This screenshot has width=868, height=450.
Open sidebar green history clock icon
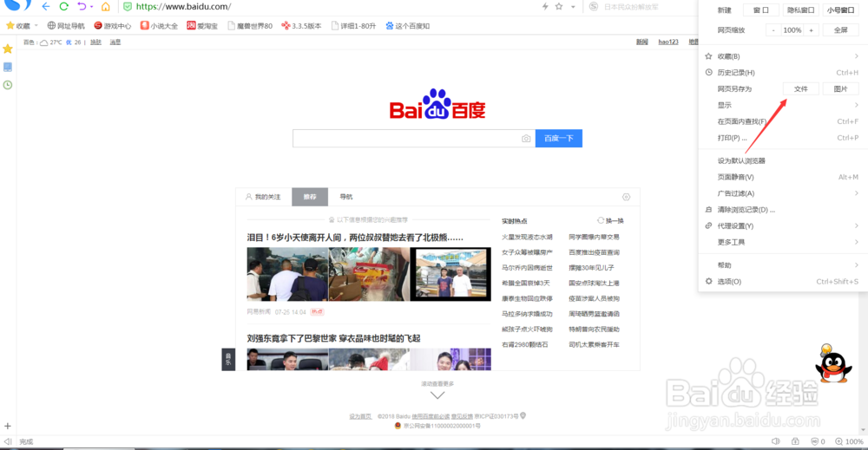coord(8,85)
